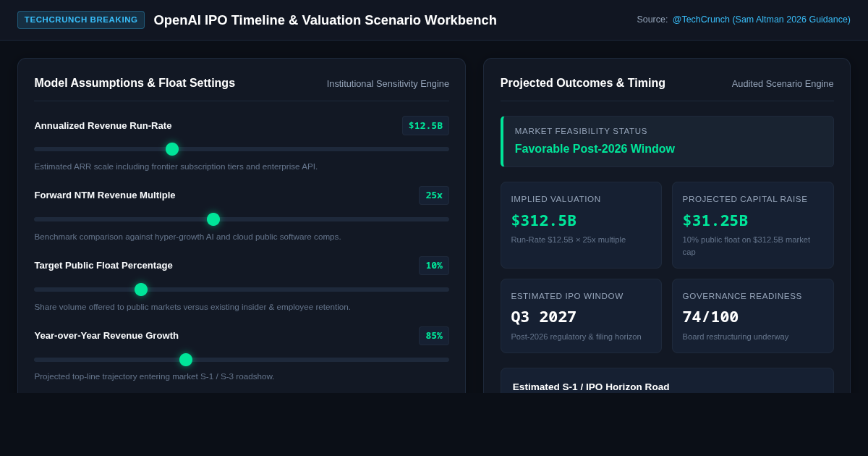Click the Annualized Revenue Run-Rate slider handle
Screen dimensions: 868x456
point(172,149)
